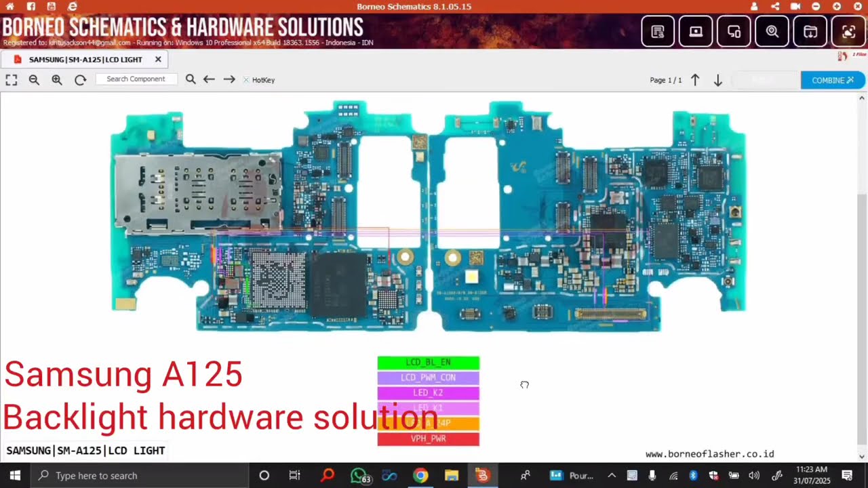The width and height of the screenshot is (868, 488).
Task: Select the LCD_PWM_CON signal label
Action: [428, 378]
